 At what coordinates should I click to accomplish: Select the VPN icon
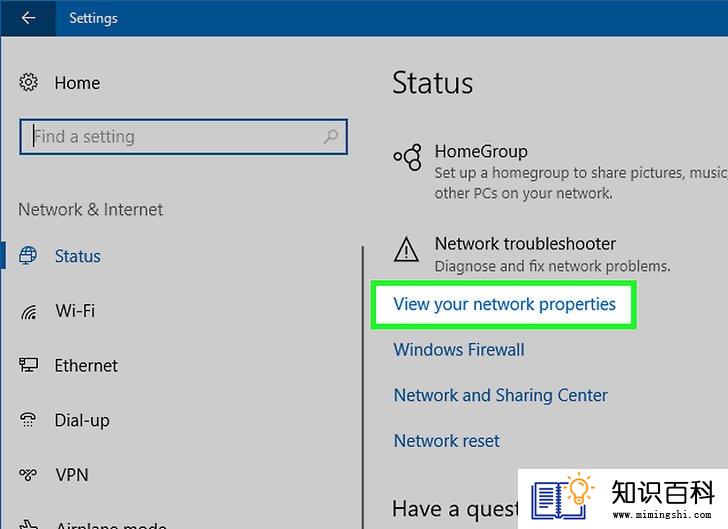point(28,474)
